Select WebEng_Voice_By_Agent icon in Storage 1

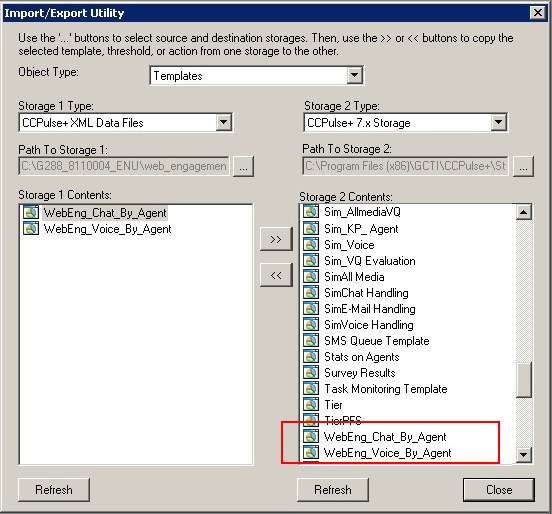click(x=31, y=228)
